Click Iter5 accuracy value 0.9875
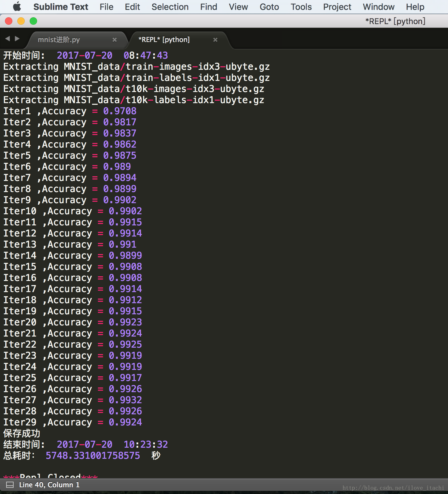 click(120, 156)
